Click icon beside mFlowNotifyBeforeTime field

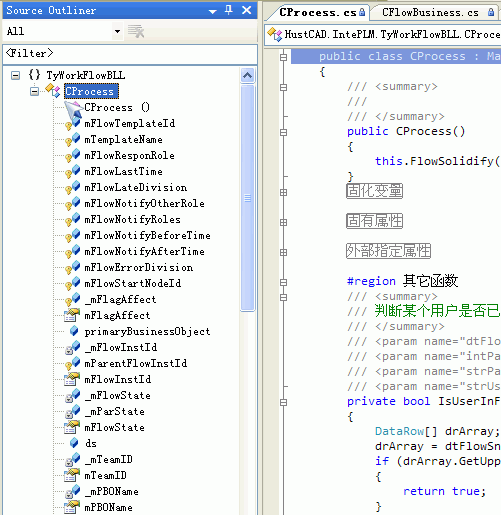tap(72, 235)
